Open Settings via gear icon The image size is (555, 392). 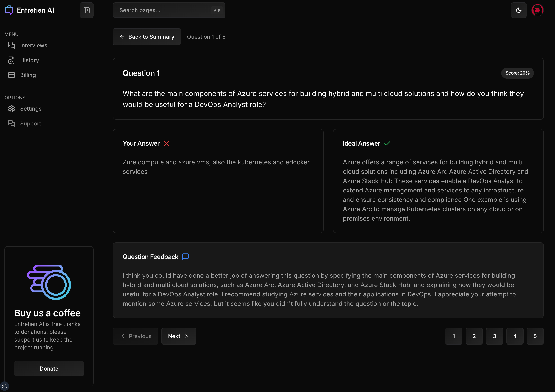click(x=11, y=109)
